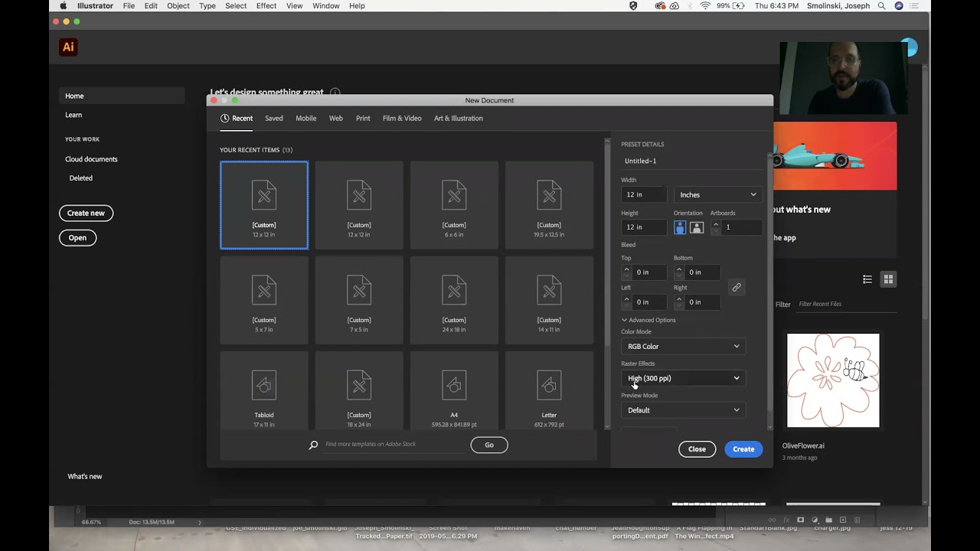The width and height of the screenshot is (980, 551).
Task: Click the Close button in New Document
Action: (697, 449)
